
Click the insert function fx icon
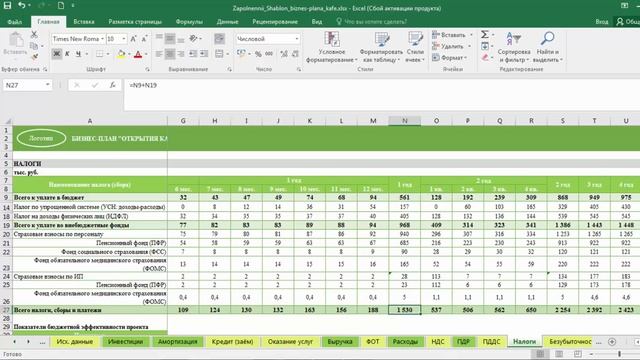pyautogui.click(x=112, y=85)
